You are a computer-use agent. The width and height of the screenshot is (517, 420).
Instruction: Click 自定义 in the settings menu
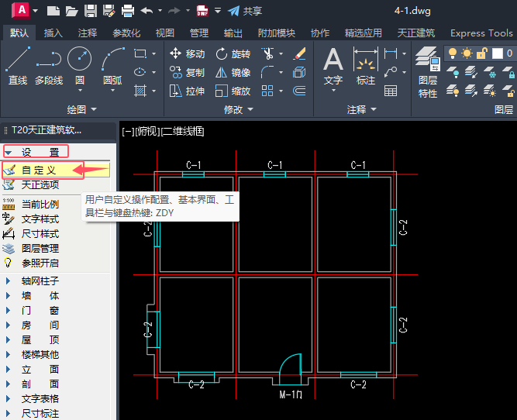(39, 170)
